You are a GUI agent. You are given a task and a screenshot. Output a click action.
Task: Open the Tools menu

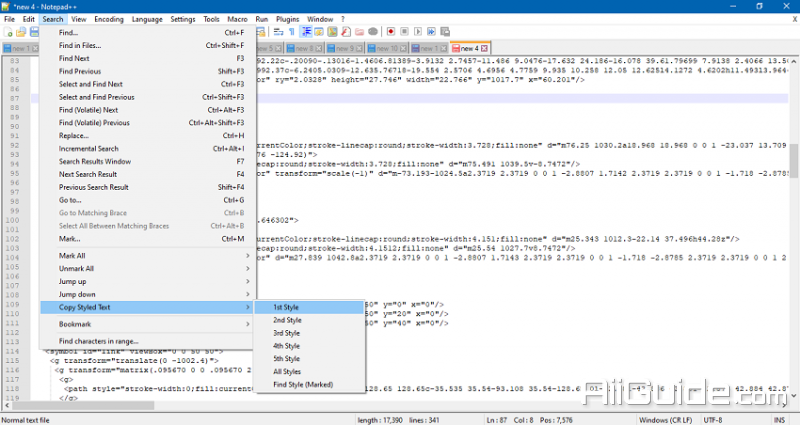[x=211, y=19]
